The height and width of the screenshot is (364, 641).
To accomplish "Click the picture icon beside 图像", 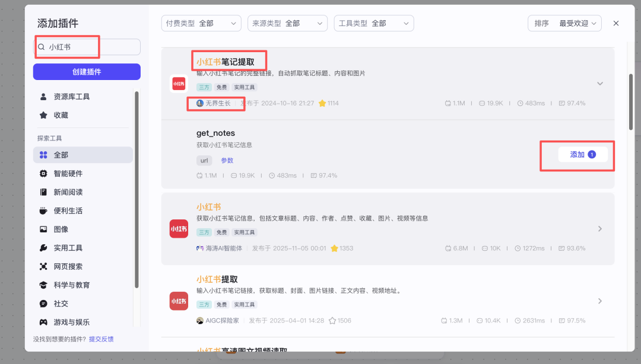I will 43,229.
